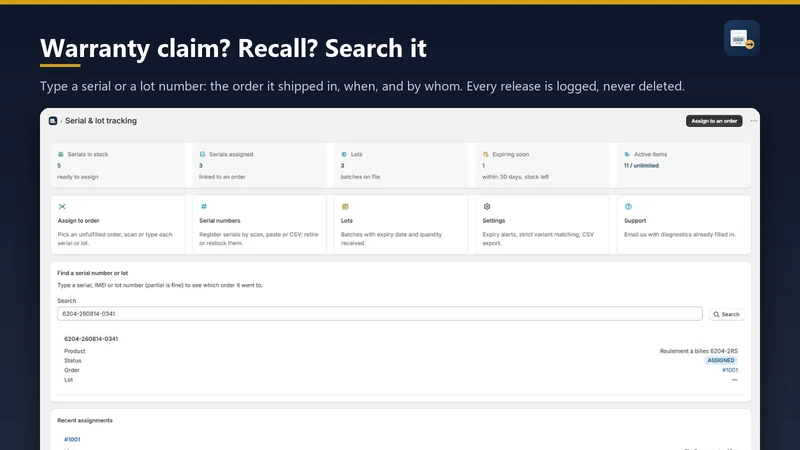The width and height of the screenshot is (800, 450).
Task: Click the Lots card icon
Action: pyautogui.click(x=345, y=207)
